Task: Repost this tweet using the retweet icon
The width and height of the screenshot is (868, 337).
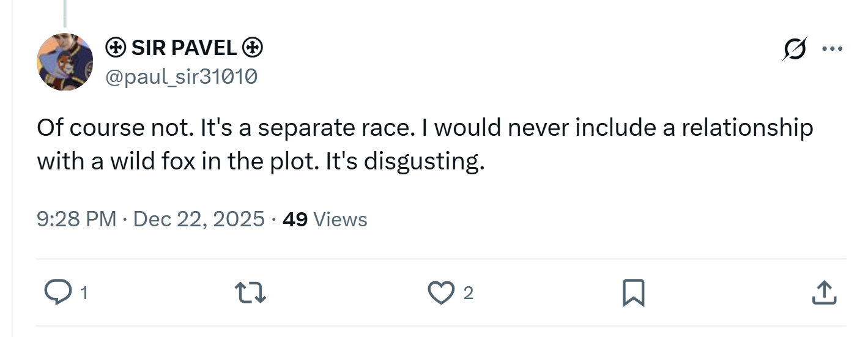Action: point(251,293)
